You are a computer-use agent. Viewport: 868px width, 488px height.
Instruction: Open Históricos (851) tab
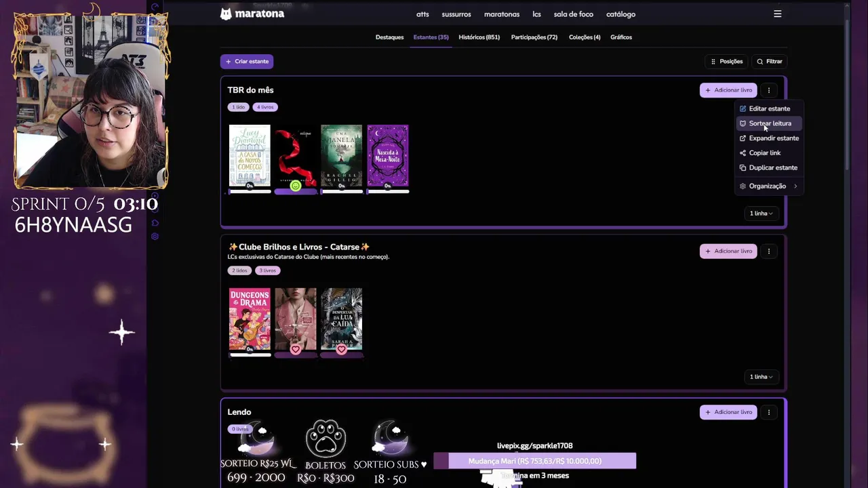tap(479, 37)
